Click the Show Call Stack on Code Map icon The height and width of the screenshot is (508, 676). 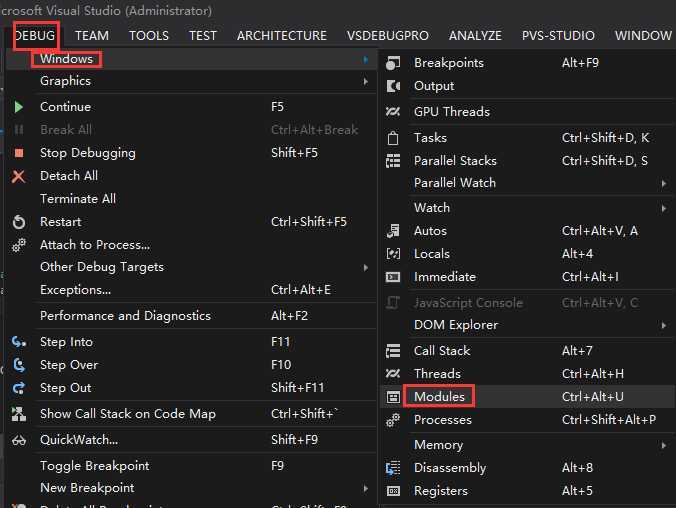point(19,414)
